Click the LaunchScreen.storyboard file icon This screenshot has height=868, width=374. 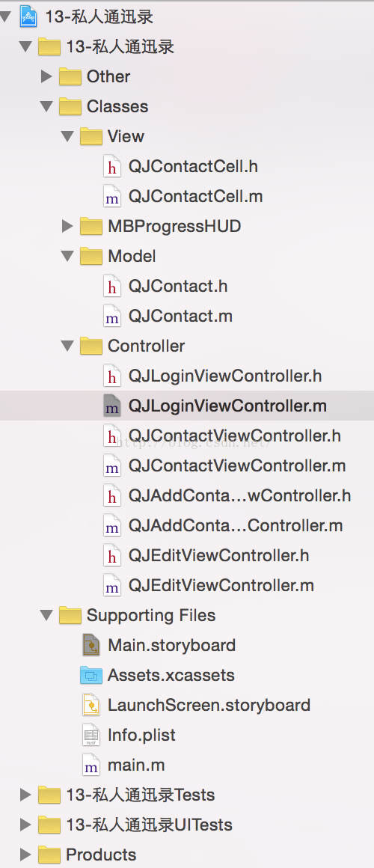pos(91,705)
